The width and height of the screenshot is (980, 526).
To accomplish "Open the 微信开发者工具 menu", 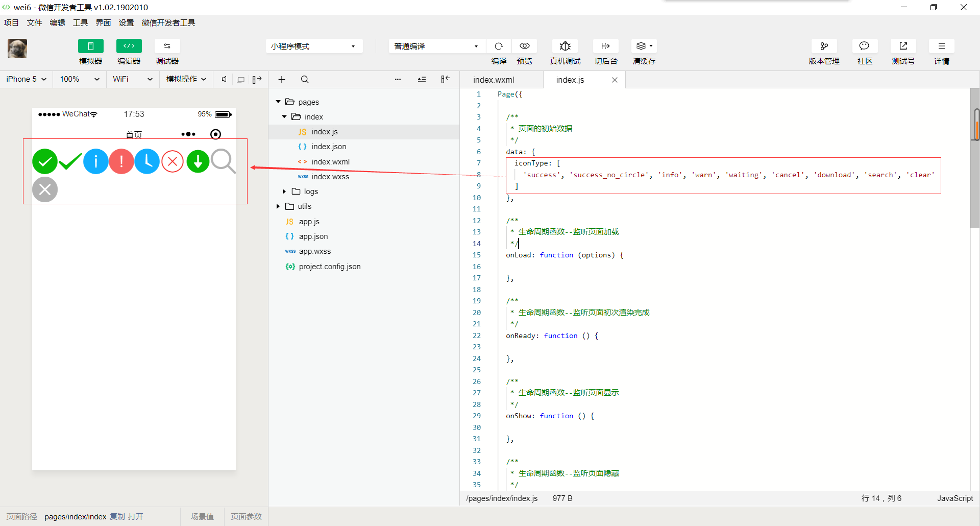I will [168, 22].
